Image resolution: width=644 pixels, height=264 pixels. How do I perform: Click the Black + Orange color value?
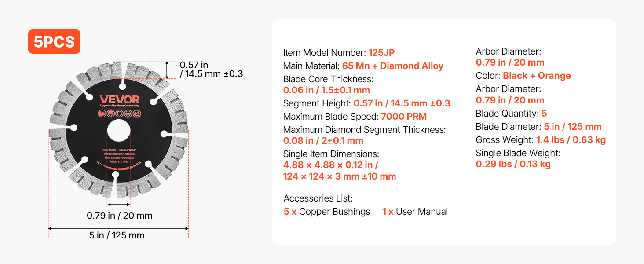pyautogui.click(x=537, y=76)
